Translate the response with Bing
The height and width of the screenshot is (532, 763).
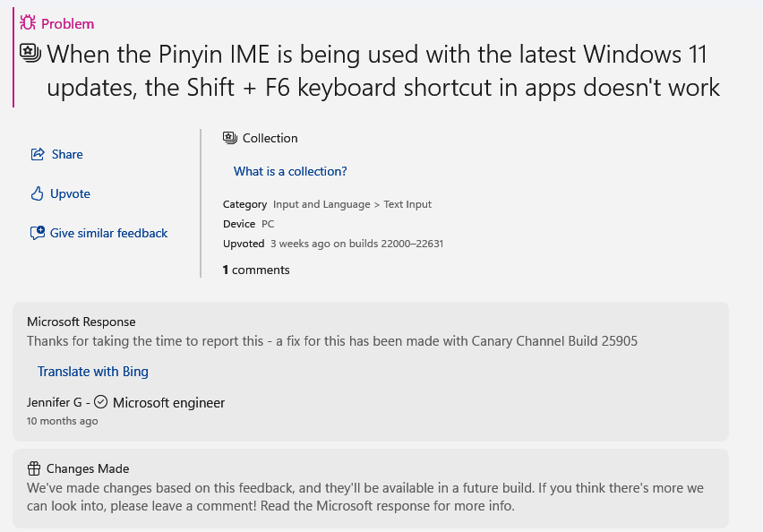(93, 371)
